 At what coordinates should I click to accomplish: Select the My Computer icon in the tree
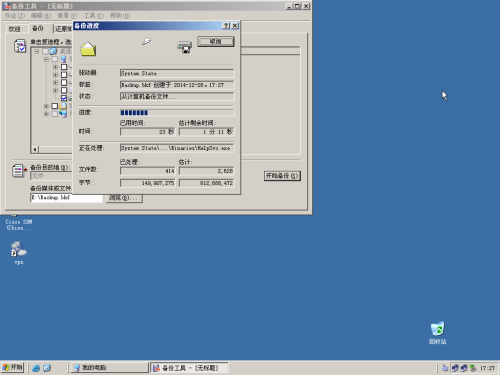tap(63, 59)
